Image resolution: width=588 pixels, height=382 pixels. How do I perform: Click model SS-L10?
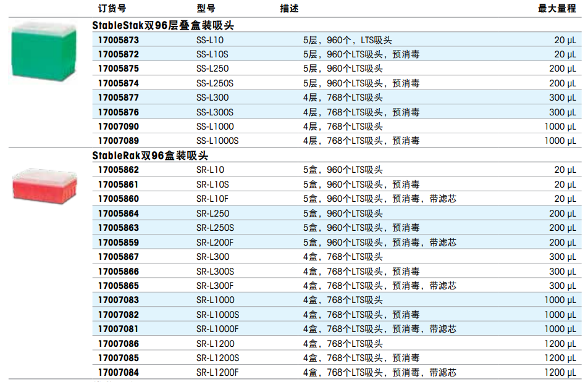click(209, 40)
